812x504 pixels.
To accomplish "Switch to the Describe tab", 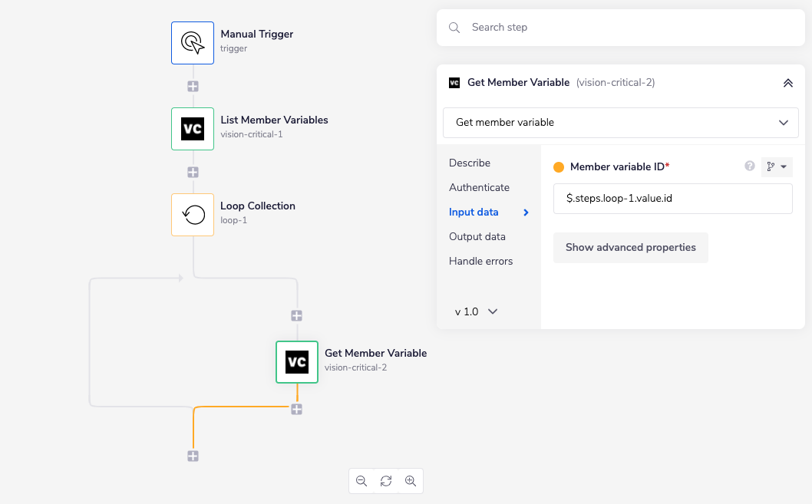I will (x=470, y=163).
